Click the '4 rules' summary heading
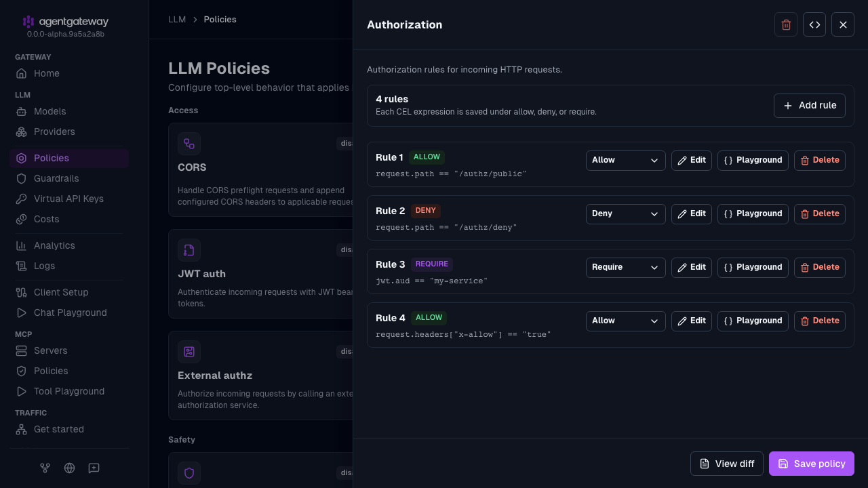868x488 pixels. click(392, 99)
